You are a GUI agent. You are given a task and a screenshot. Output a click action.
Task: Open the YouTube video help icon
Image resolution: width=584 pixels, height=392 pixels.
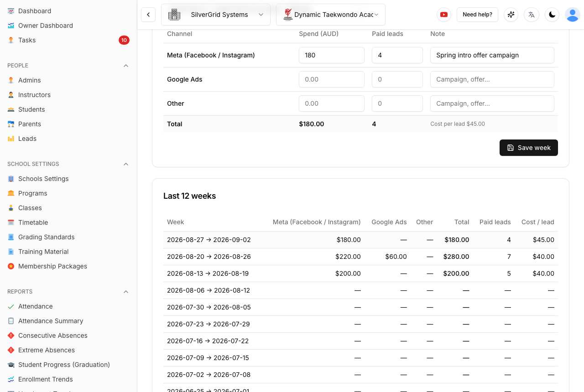click(443, 15)
